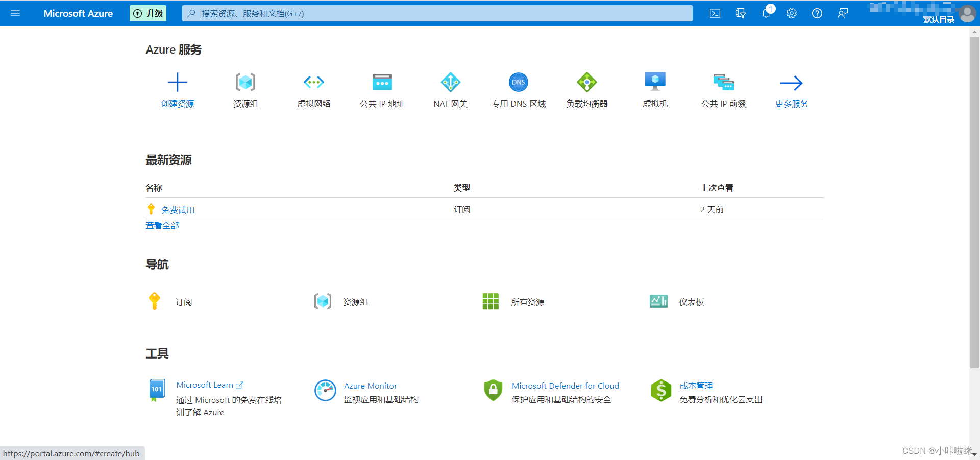Click the scrollbar down arrow
Image resolution: width=980 pixels, height=460 pixels.
coord(974,454)
